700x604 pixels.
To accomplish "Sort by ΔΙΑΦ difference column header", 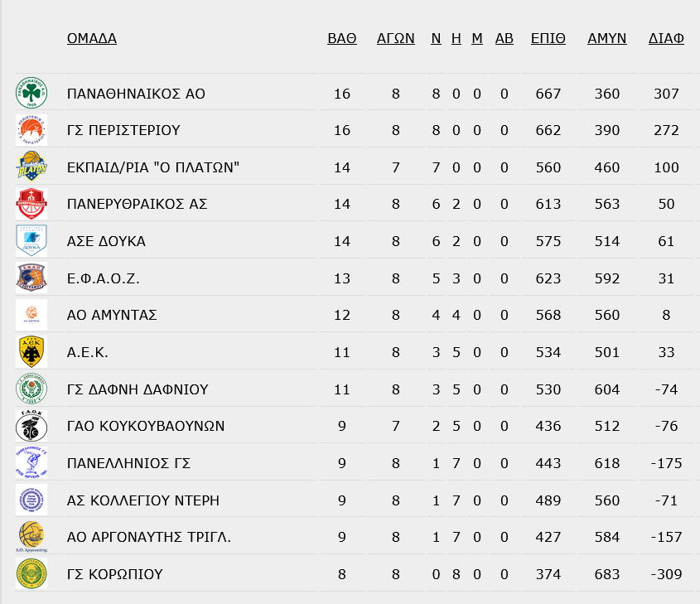I will (x=666, y=38).
